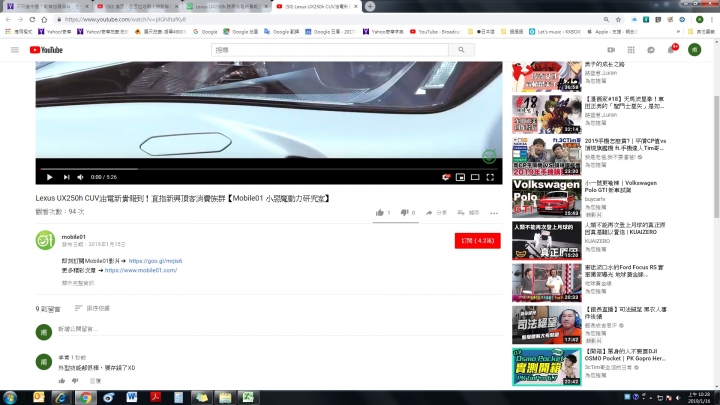This screenshot has width=720, height=405.
Task: Seek on the video progress bar
Action: coord(269,169)
